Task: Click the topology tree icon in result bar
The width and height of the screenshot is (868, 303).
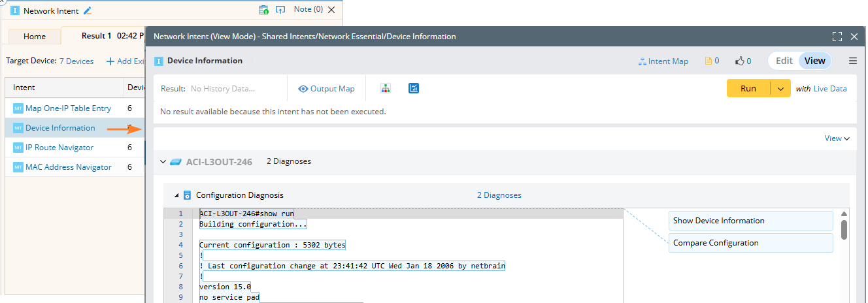Action: 386,89
